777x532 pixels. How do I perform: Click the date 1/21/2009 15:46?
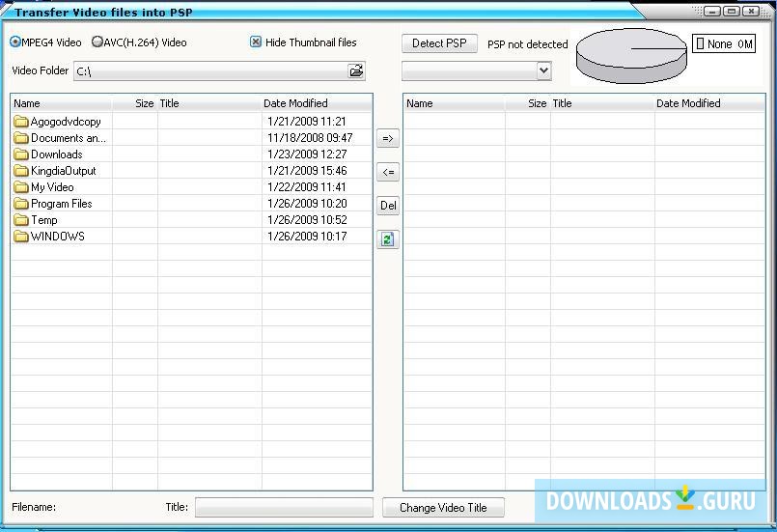click(307, 171)
